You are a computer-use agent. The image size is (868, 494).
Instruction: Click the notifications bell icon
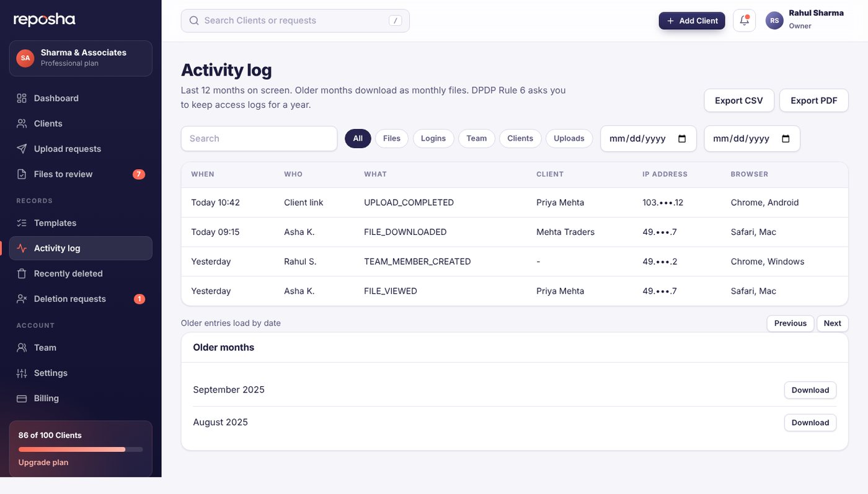(744, 20)
